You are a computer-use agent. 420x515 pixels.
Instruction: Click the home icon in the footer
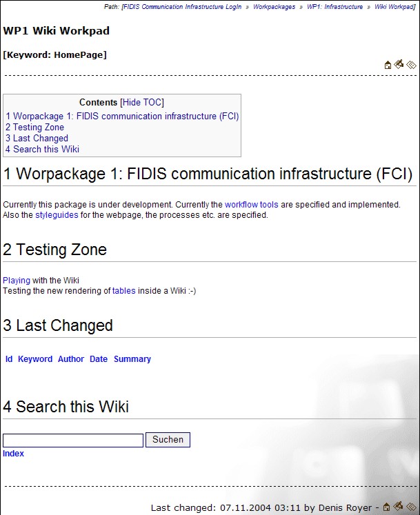coord(388,507)
